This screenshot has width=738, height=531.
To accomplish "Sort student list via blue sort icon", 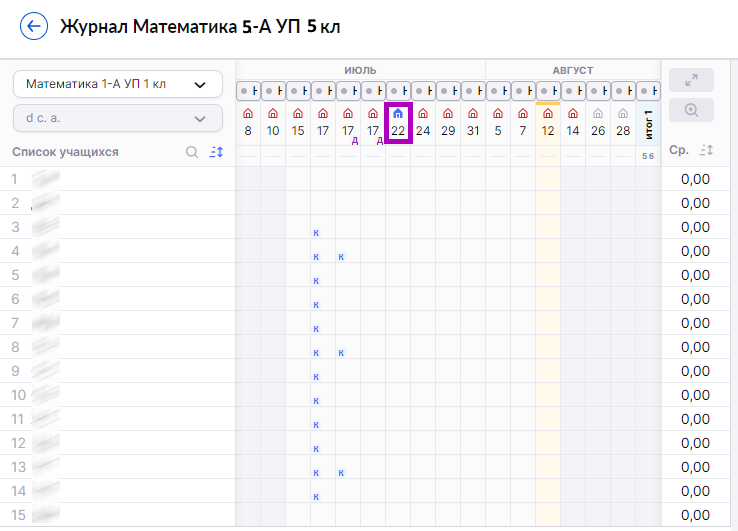I will click(x=216, y=152).
